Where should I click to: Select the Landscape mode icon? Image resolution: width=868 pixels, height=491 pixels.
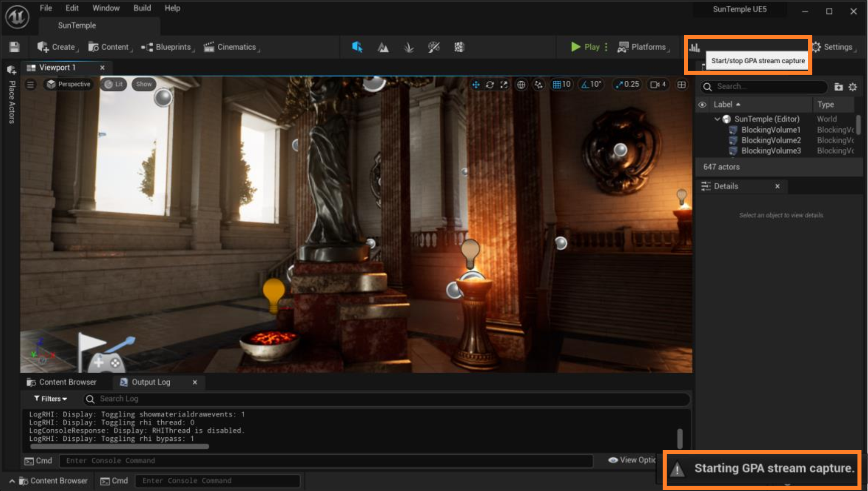(383, 47)
